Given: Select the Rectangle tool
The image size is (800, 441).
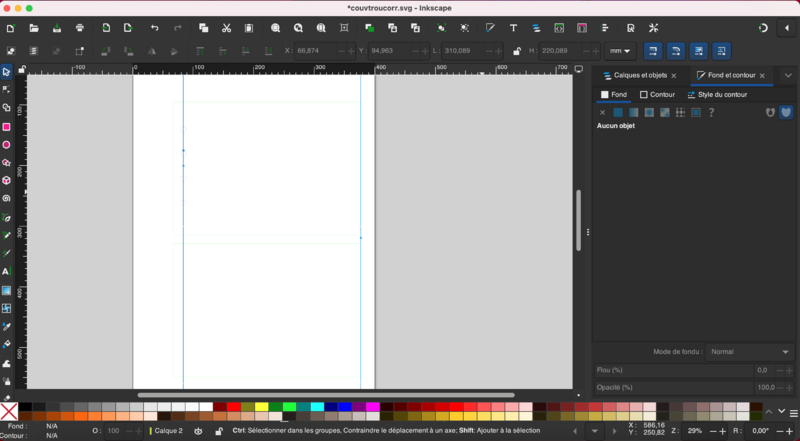Looking at the screenshot, I should click(x=6, y=127).
